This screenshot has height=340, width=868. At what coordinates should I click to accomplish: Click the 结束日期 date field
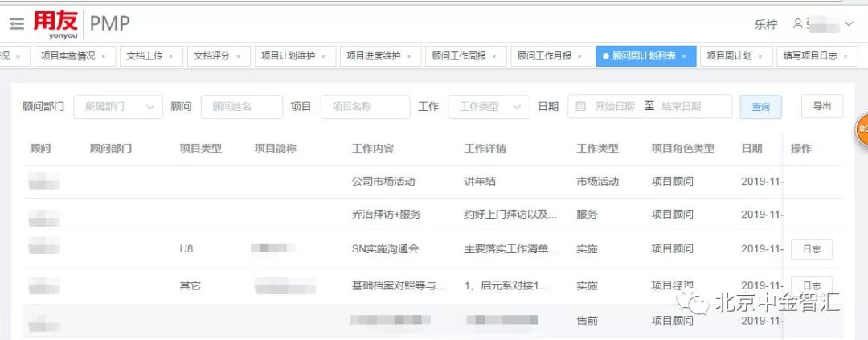(x=682, y=106)
